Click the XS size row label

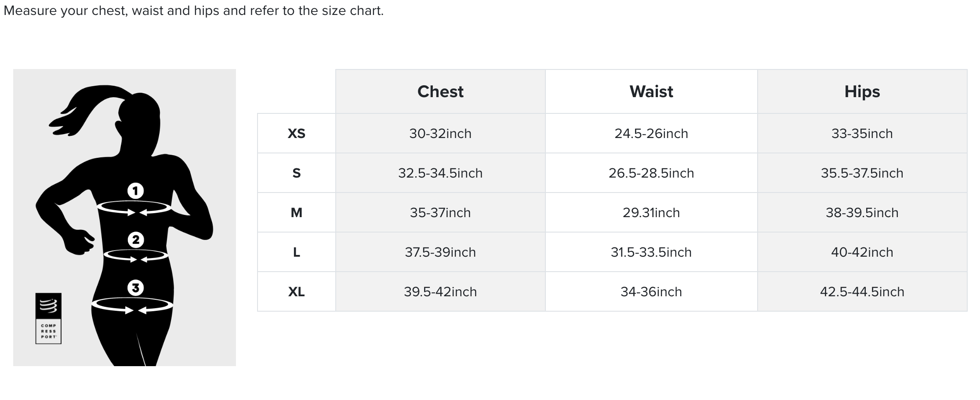(296, 134)
